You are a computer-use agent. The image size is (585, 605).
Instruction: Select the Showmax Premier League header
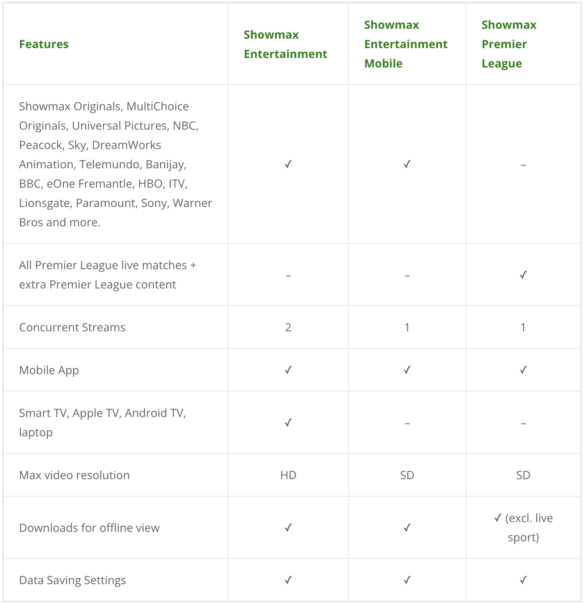click(x=509, y=44)
